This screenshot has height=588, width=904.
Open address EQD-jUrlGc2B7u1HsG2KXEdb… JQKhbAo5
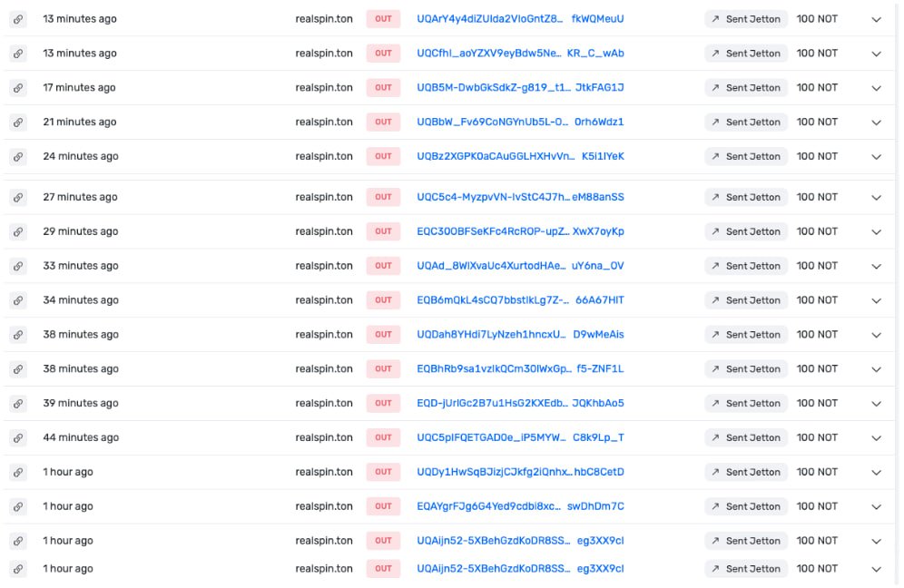click(x=520, y=404)
